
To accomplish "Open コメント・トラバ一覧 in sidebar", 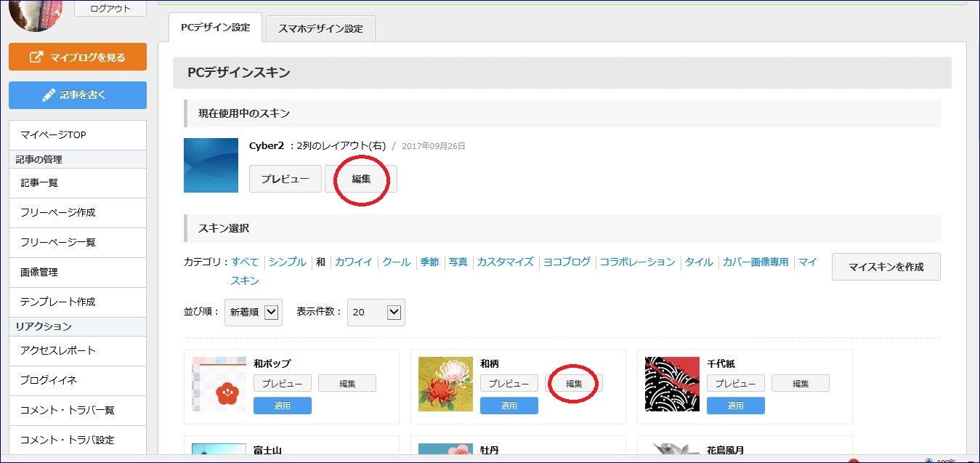I will click(x=78, y=410).
